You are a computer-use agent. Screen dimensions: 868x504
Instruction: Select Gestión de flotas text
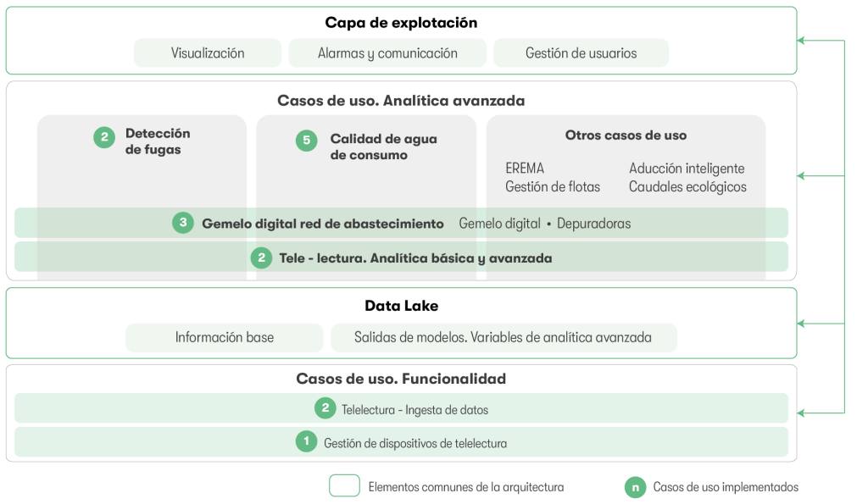553,187
